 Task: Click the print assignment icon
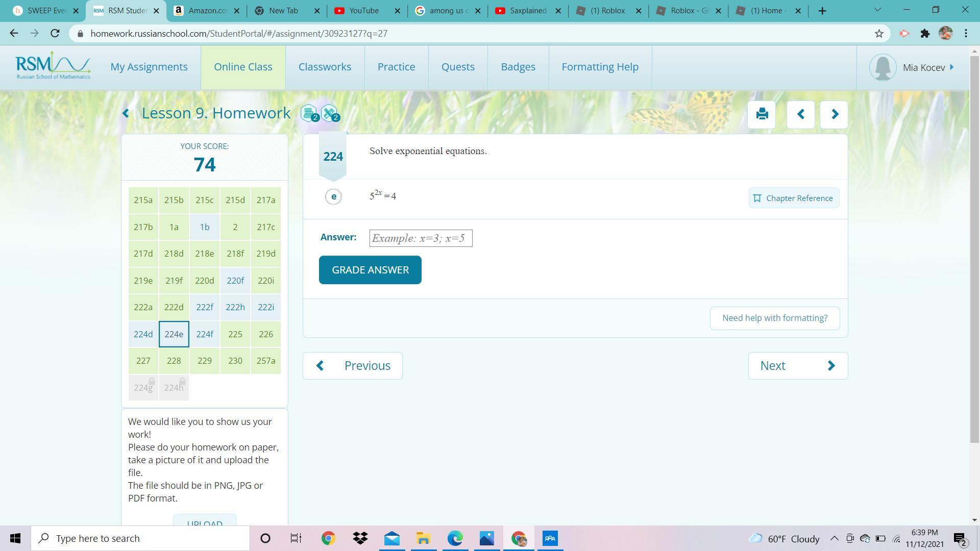click(x=762, y=114)
